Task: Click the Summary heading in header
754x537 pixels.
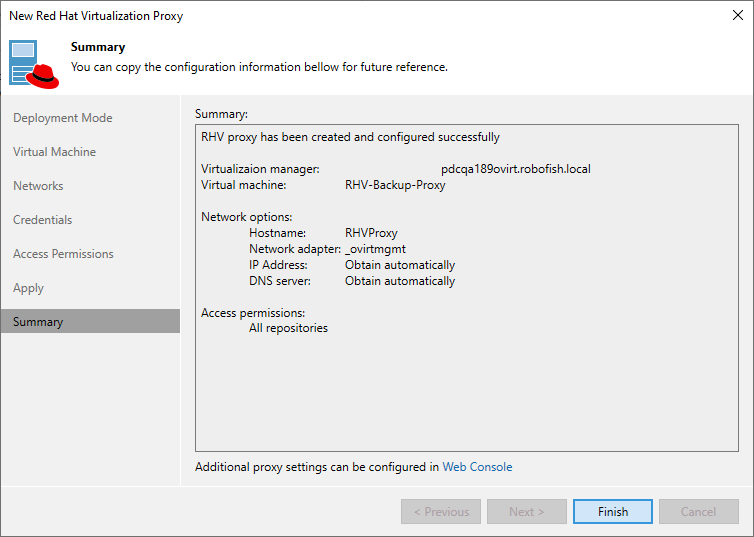Action: click(x=98, y=47)
